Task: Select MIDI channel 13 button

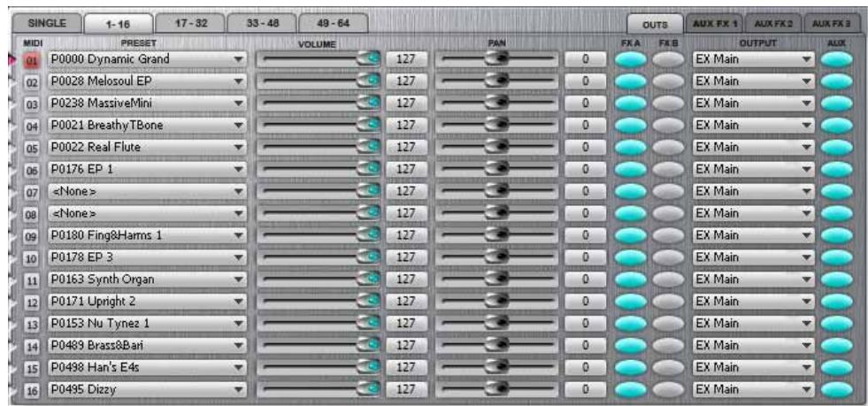Action: (32, 324)
